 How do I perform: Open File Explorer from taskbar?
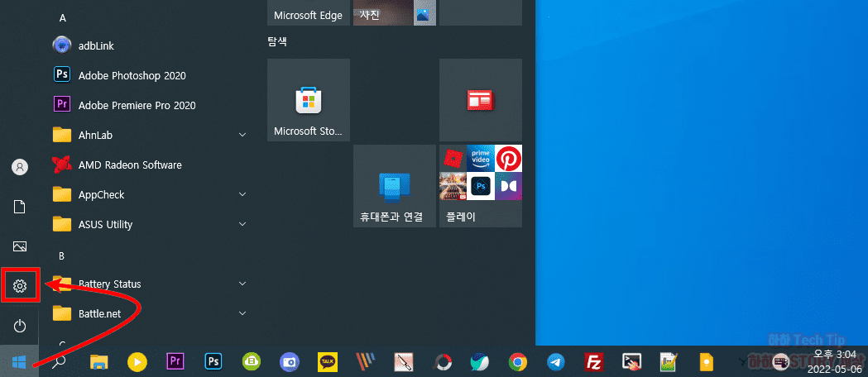(98, 362)
